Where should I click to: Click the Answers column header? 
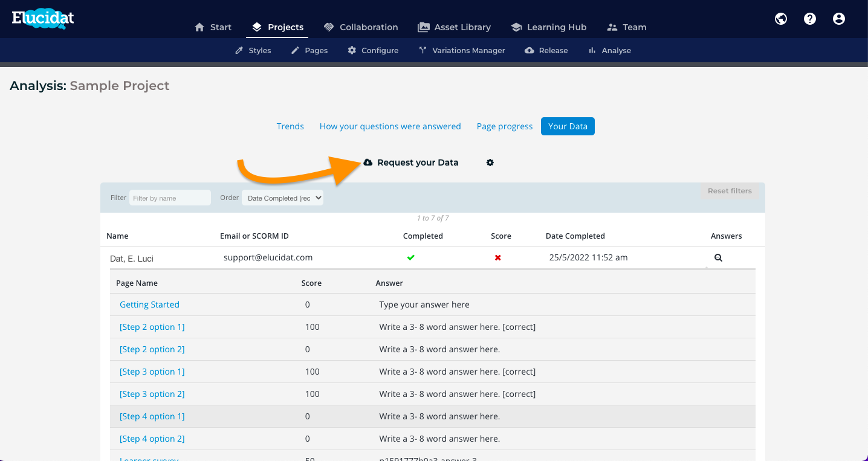click(x=727, y=236)
